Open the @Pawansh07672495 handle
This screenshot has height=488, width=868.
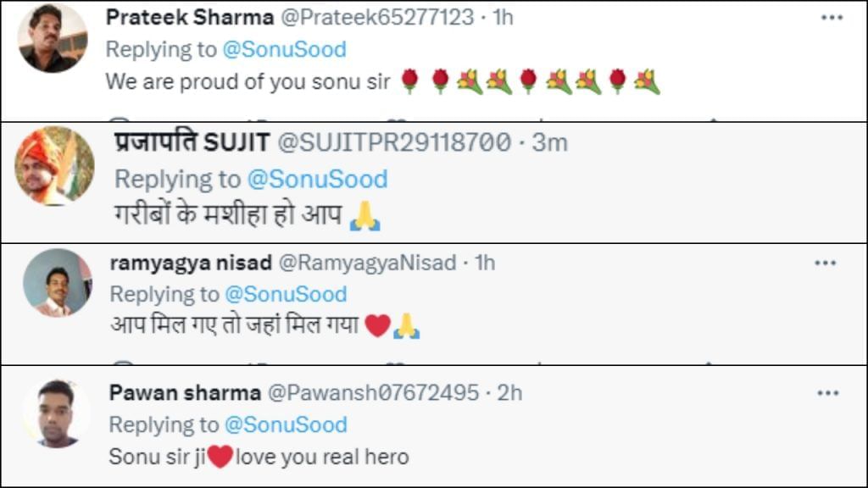tap(373, 393)
